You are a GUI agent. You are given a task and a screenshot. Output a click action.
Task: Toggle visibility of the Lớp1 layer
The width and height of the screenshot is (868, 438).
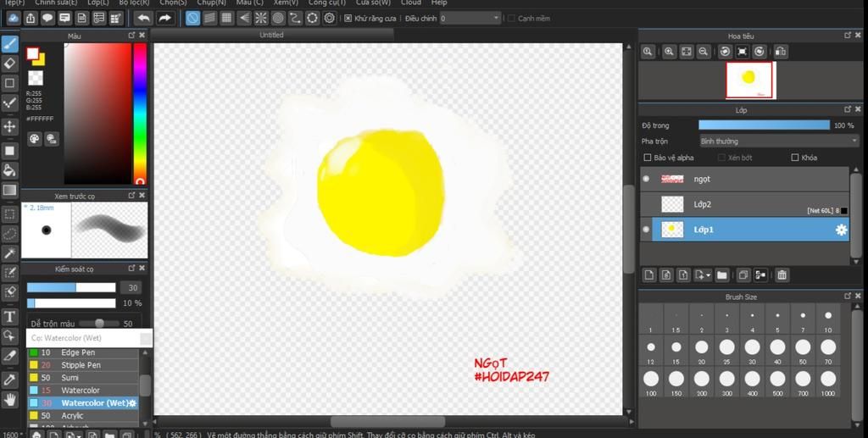[x=646, y=229]
